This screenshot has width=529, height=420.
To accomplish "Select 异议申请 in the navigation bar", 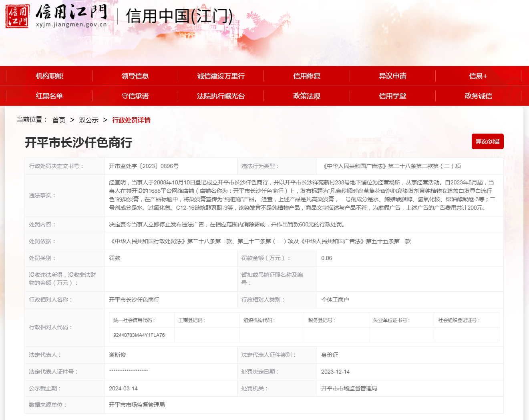I will tap(392, 76).
